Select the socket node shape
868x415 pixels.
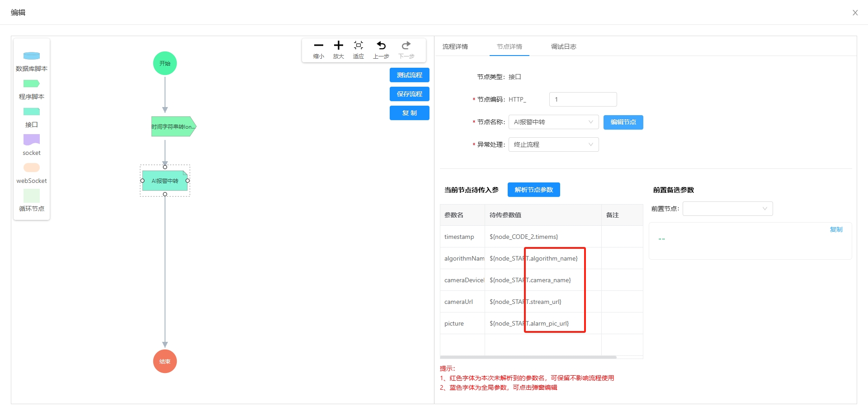[32, 140]
